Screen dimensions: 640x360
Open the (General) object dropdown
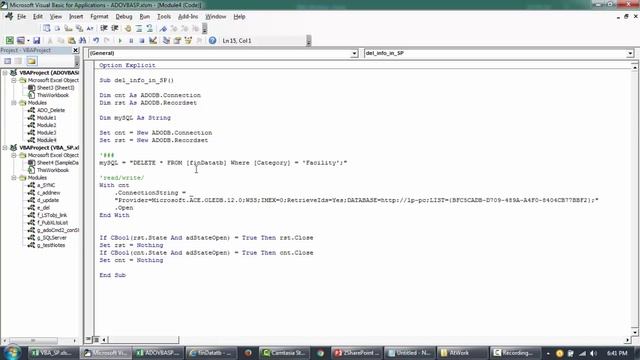click(x=354, y=53)
